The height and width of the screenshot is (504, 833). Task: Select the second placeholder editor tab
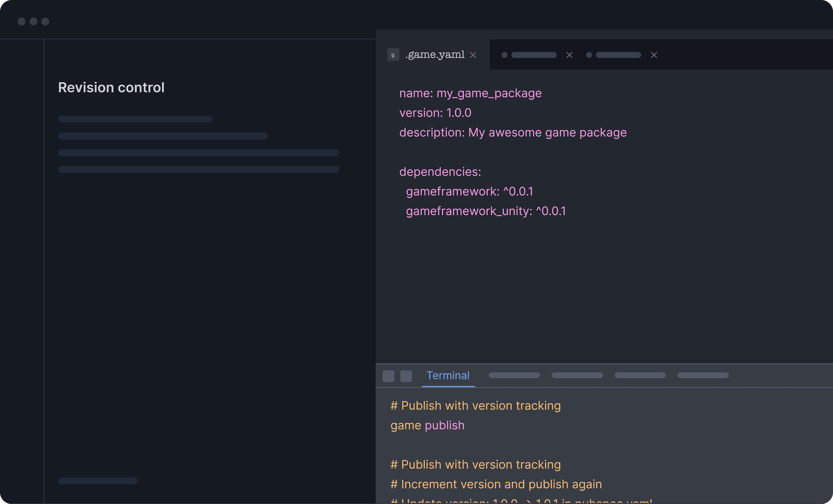tap(534, 55)
